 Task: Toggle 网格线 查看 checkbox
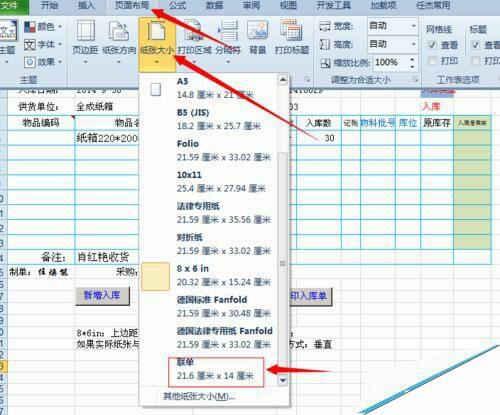pos(432,45)
